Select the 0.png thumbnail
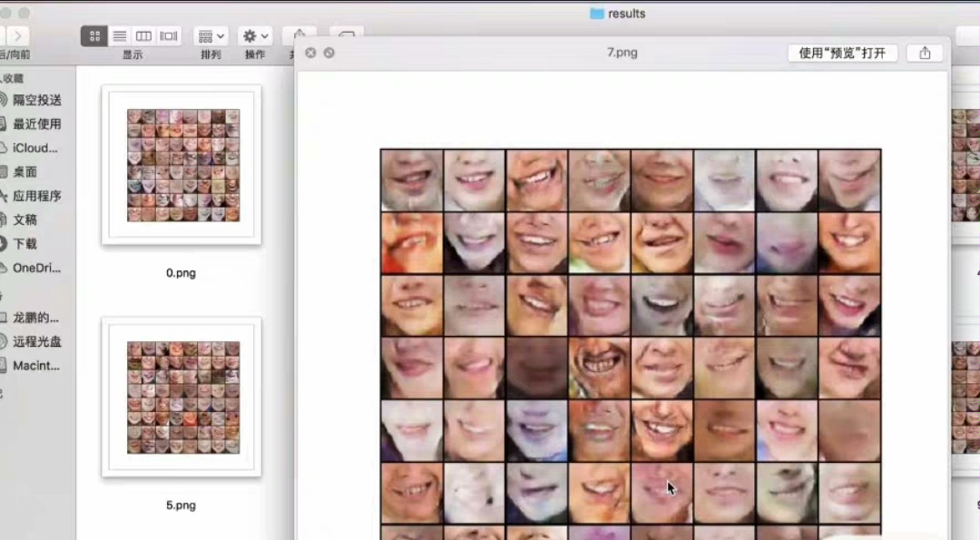The width and height of the screenshot is (980, 540). coord(181,165)
